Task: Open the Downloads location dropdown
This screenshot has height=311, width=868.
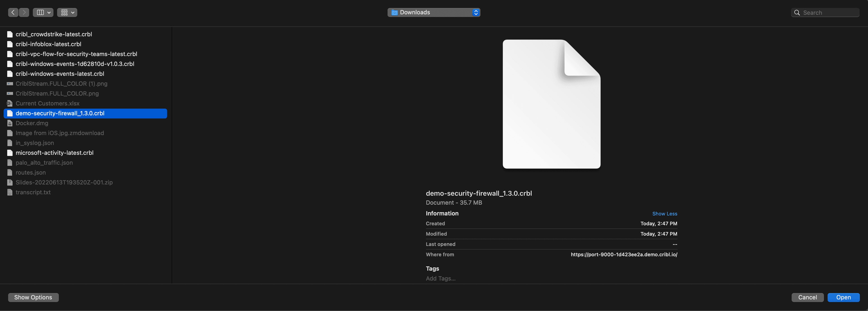Action: coord(476,12)
